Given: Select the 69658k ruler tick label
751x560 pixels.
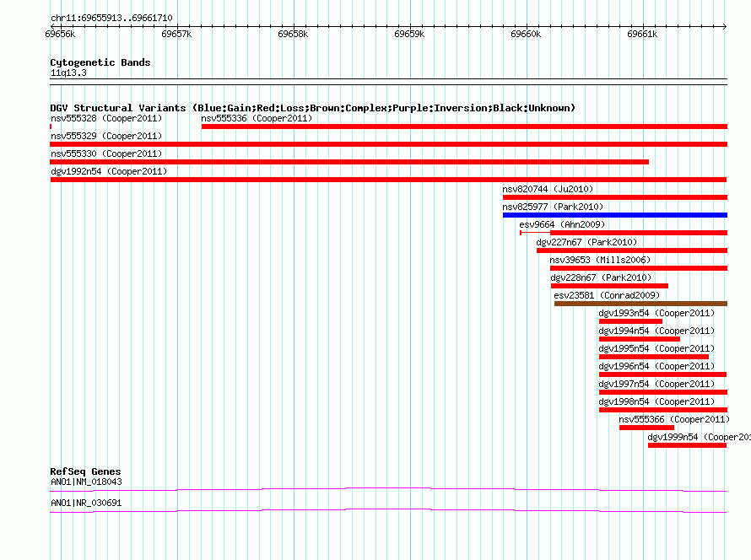Looking at the screenshot, I should [293, 34].
